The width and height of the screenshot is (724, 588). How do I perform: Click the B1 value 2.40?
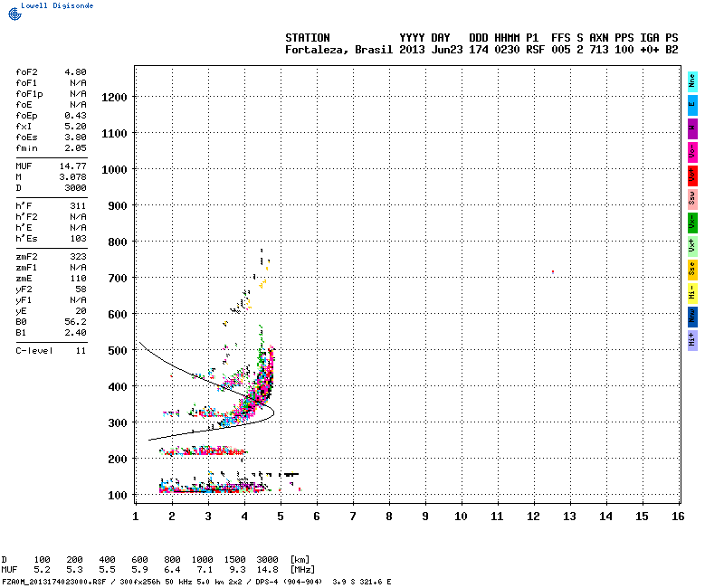click(75, 333)
